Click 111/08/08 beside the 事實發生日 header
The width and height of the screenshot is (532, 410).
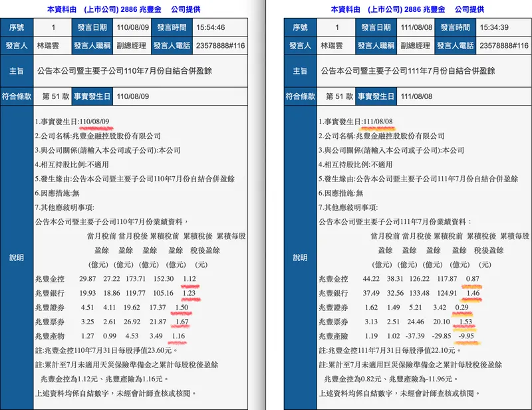(416, 96)
